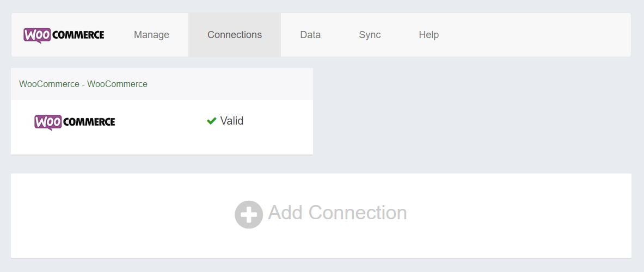Viewport: 644px width, 272px height.
Task: Click the green checkmark status icon
Action: tap(212, 121)
